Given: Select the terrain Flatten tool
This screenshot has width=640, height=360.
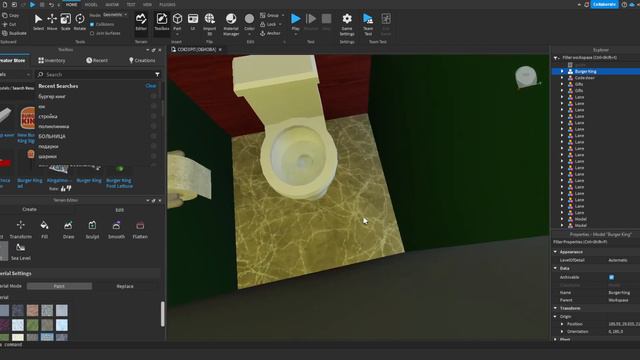Looking at the screenshot, I should (x=140, y=229).
